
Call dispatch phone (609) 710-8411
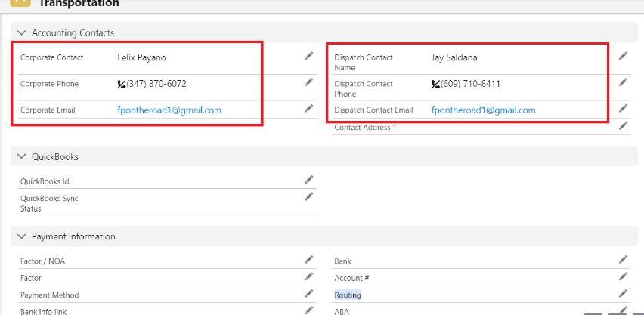(470, 84)
